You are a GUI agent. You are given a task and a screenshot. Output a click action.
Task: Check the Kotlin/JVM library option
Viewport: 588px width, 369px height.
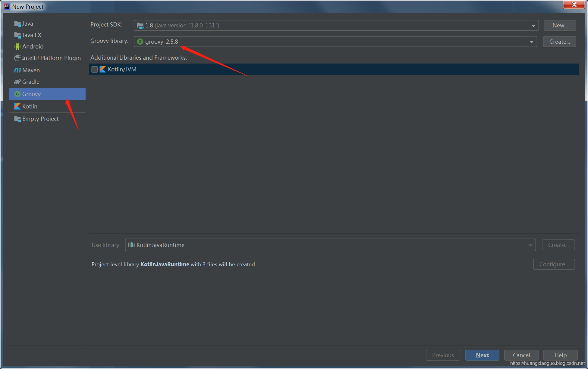tap(95, 69)
